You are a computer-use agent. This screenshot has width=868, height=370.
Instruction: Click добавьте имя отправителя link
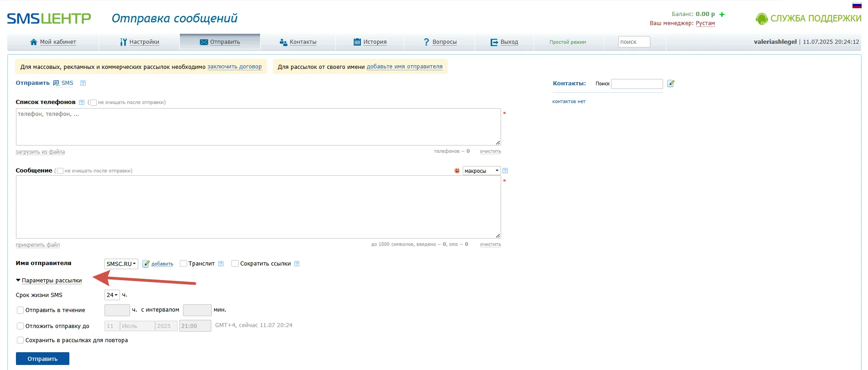coord(405,67)
